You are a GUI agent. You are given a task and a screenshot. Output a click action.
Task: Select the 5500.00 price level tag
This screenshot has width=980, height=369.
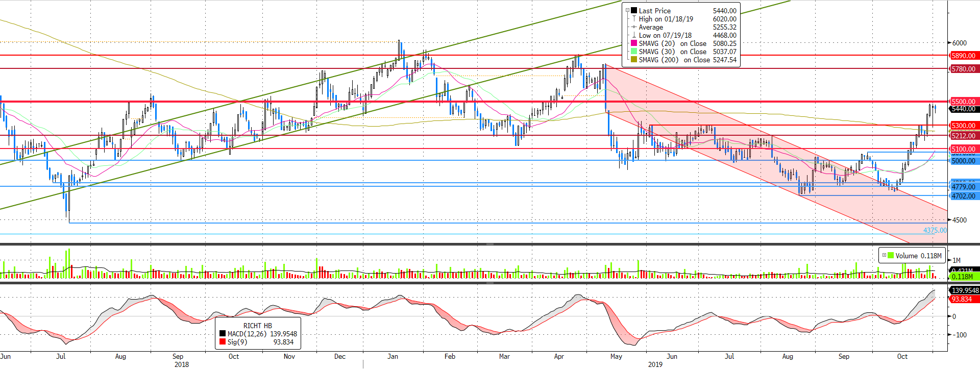[x=963, y=102]
